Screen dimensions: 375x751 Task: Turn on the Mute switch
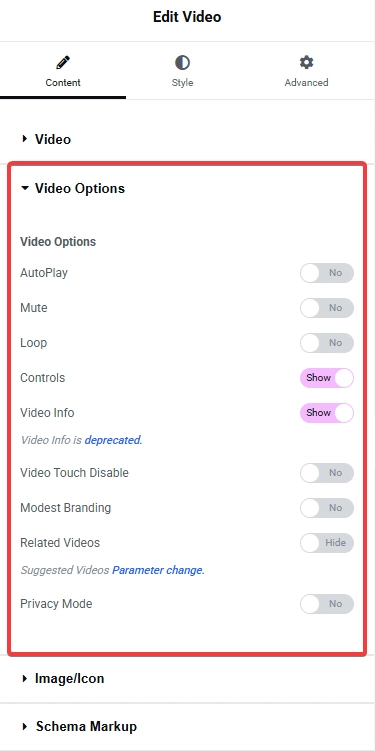pos(327,308)
